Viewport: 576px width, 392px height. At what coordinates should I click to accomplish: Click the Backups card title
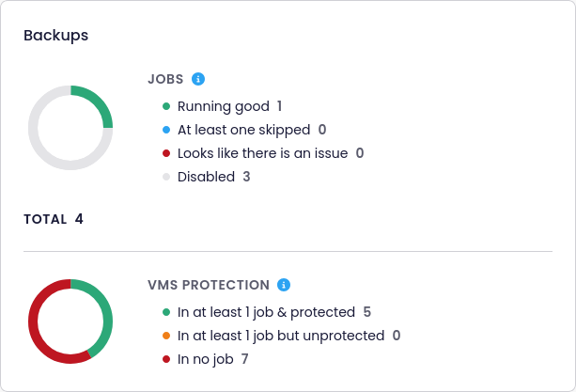pos(55,35)
